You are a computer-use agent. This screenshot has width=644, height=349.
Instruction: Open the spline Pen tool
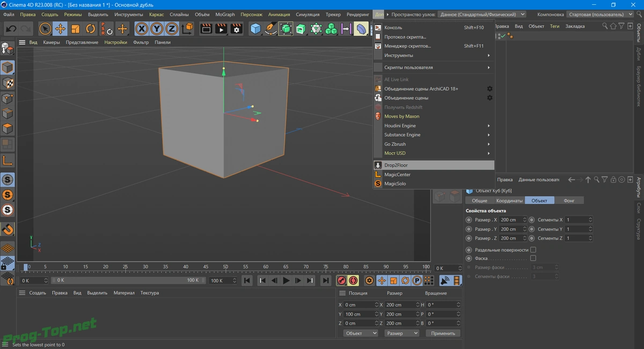point(271,28)
